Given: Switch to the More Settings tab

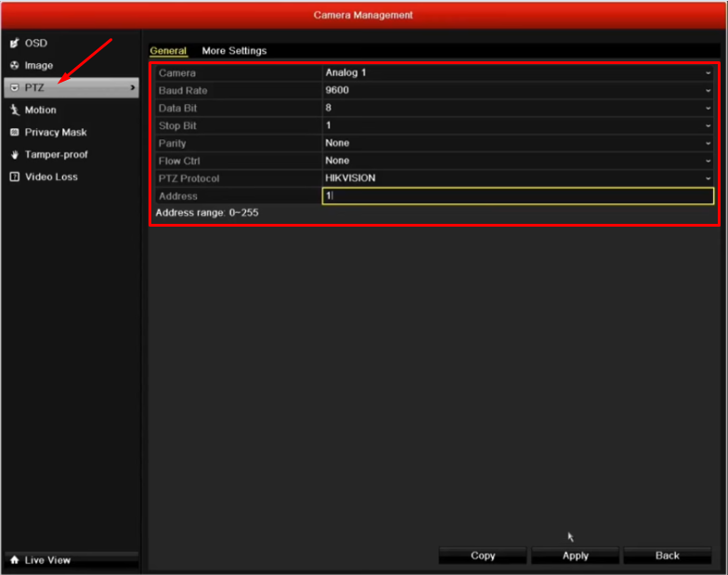Looking at the screenshot, I should tap(234, 50).
